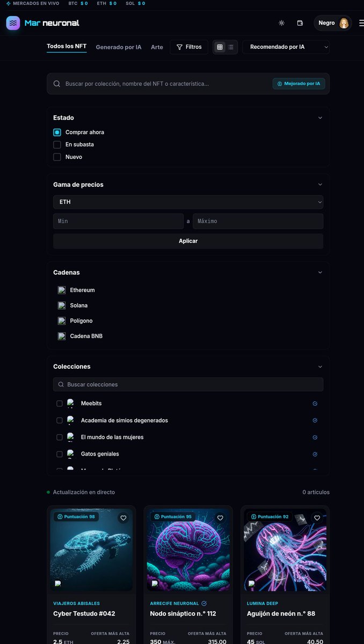
Task: Click the Min price input
Action: coord(118,221)
